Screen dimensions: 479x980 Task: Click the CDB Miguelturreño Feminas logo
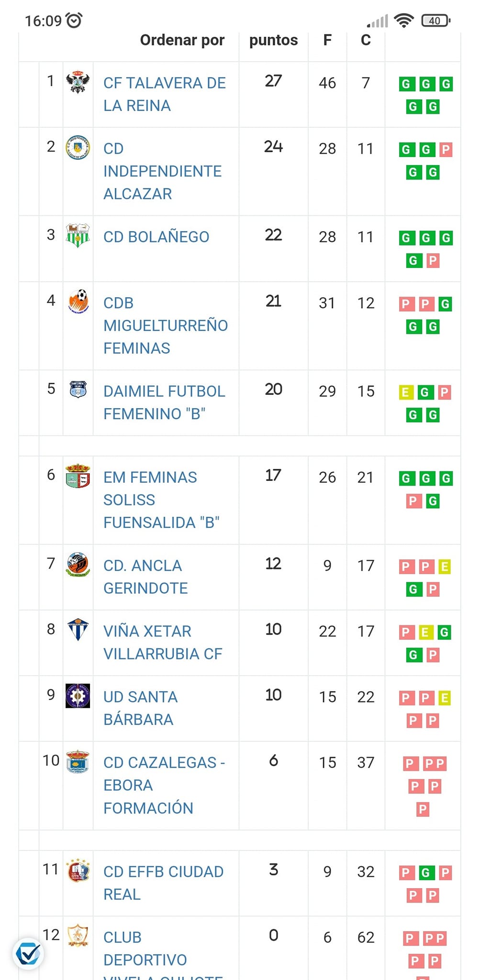[78, 301]
